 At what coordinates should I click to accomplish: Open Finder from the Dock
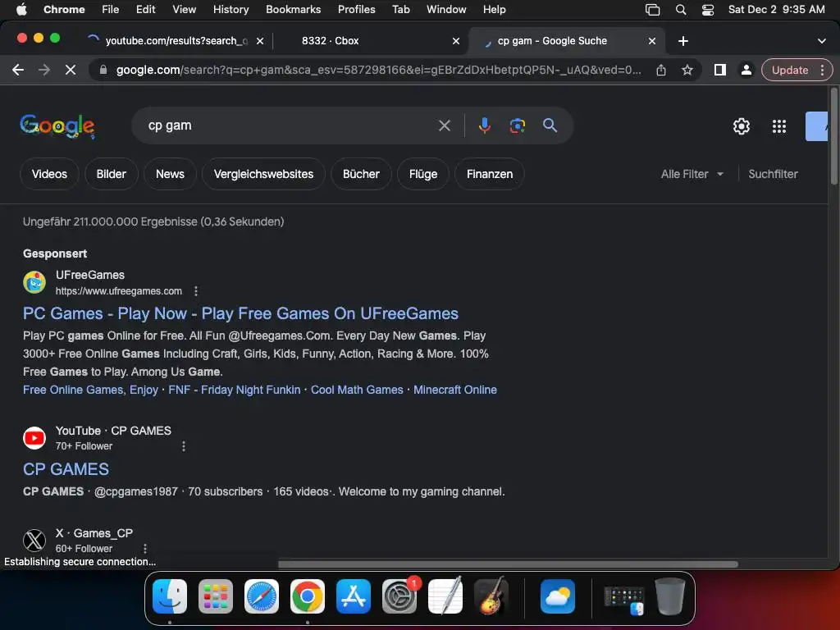[x=170, y=596]
